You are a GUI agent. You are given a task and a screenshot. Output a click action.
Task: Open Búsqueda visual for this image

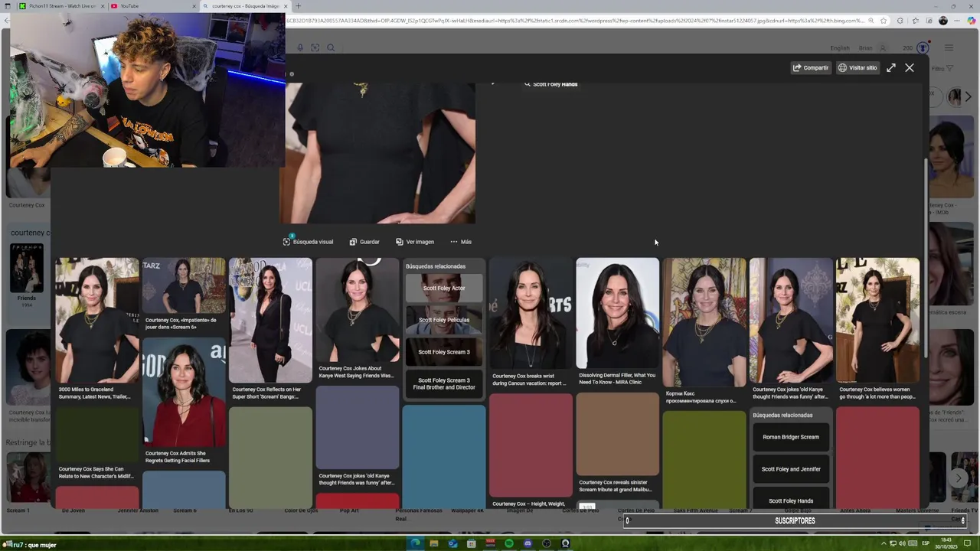308,242
